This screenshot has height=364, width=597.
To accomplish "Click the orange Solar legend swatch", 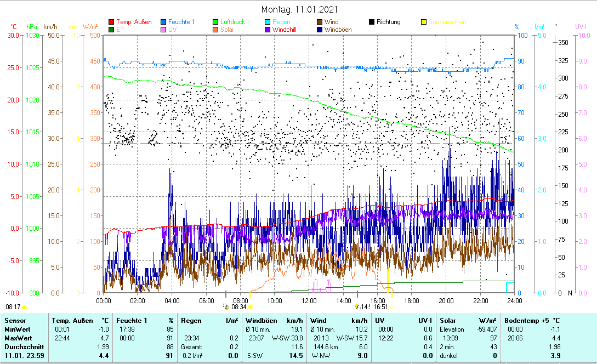I will point(215,30).
